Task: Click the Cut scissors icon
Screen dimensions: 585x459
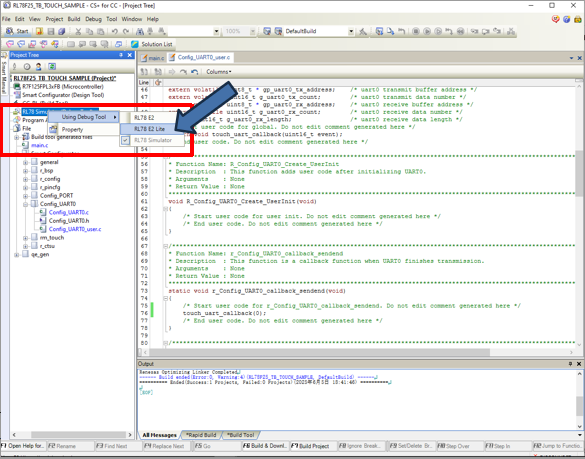Action: [78, 31]
